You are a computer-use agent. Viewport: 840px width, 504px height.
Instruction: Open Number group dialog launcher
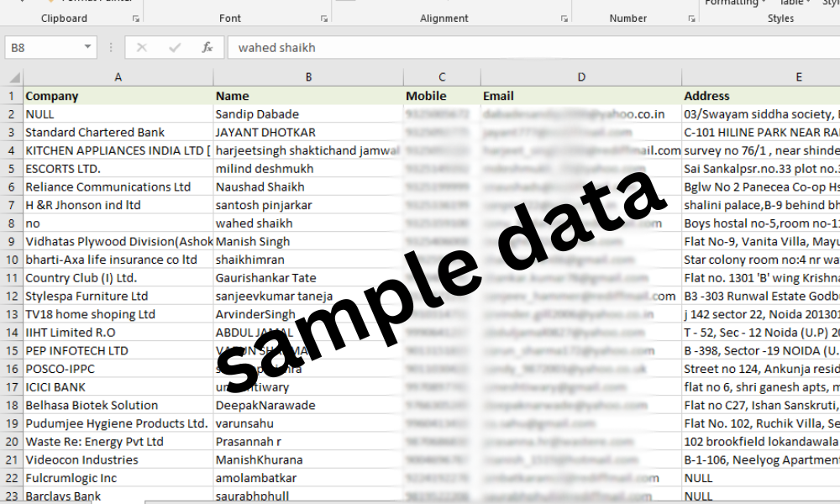[691, 18]
